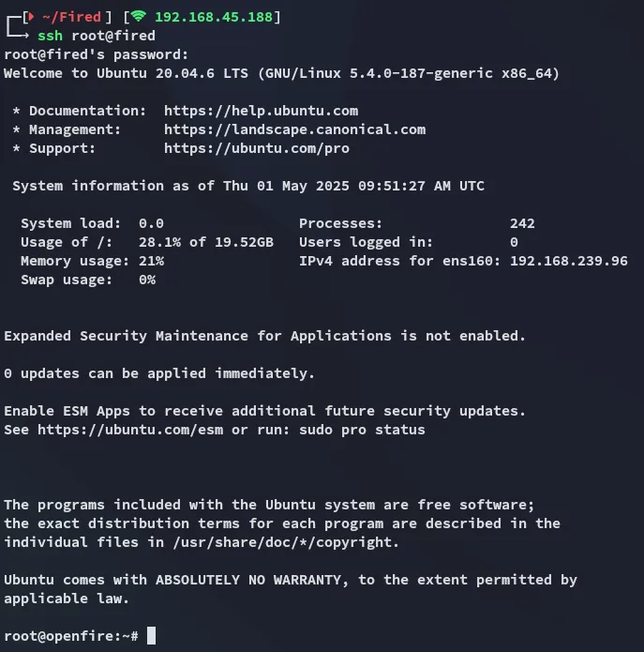Click the red arrow icon before ~/Fired
The image size is (644, 652).
31,17
